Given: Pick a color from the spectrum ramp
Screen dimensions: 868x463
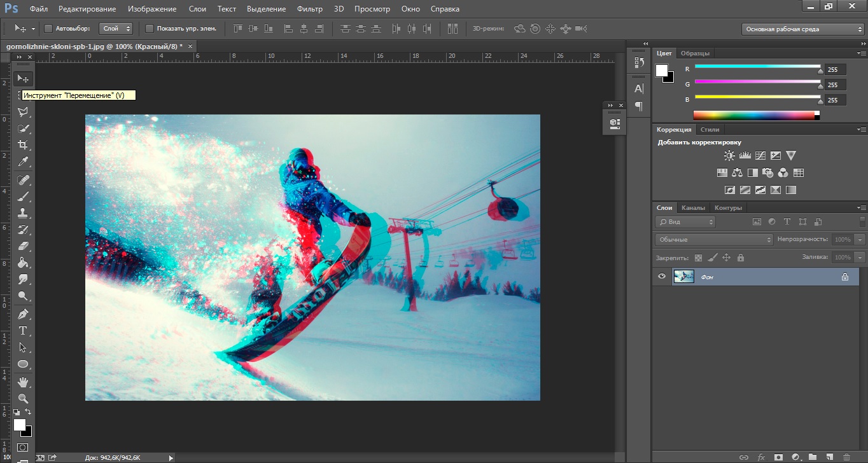Looking at the screenshot, I should [x=756, y=115].
